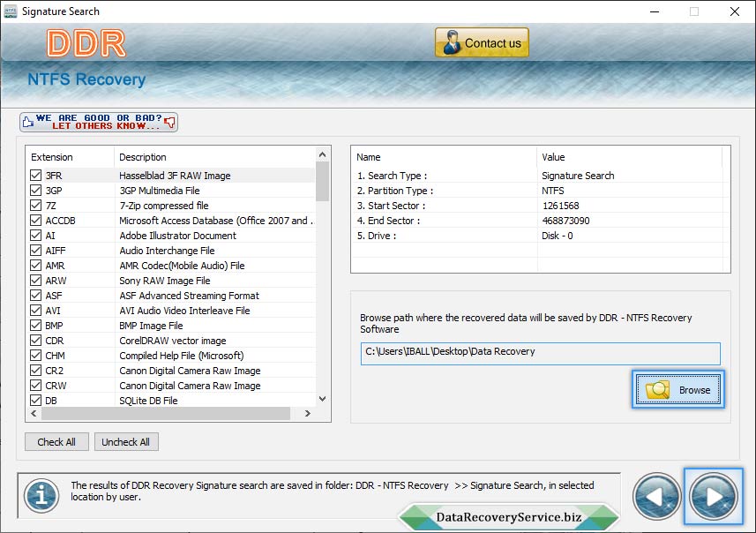The width and height of the screenshot is (756, 533).
Task: Click the DDR logo
Action: click(86, 43)
